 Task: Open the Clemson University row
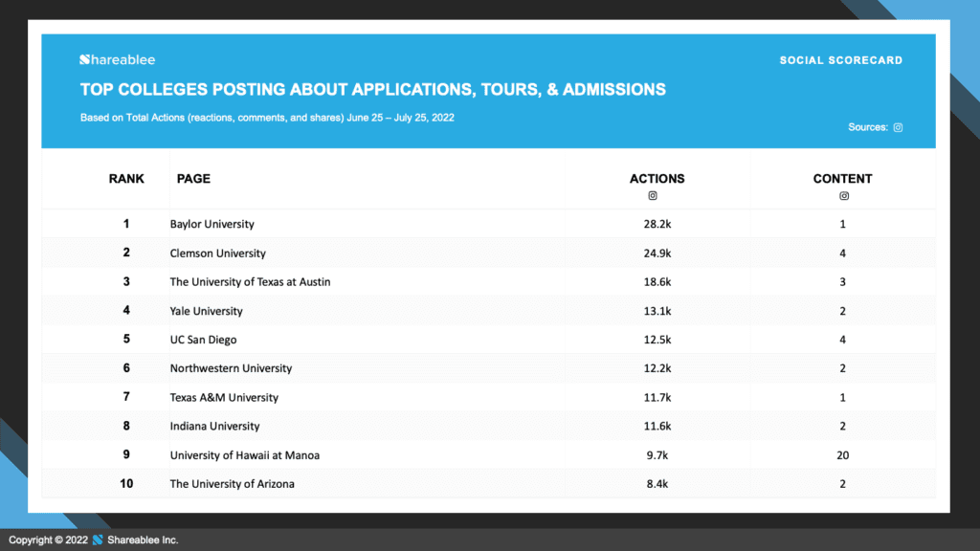point(217,253)
